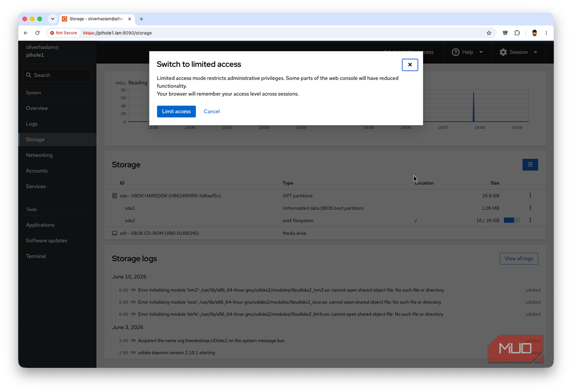Select the sr0 VBOX CD-ROM row
The width and height of the screenshot is (572, 392).
[325, 233]
